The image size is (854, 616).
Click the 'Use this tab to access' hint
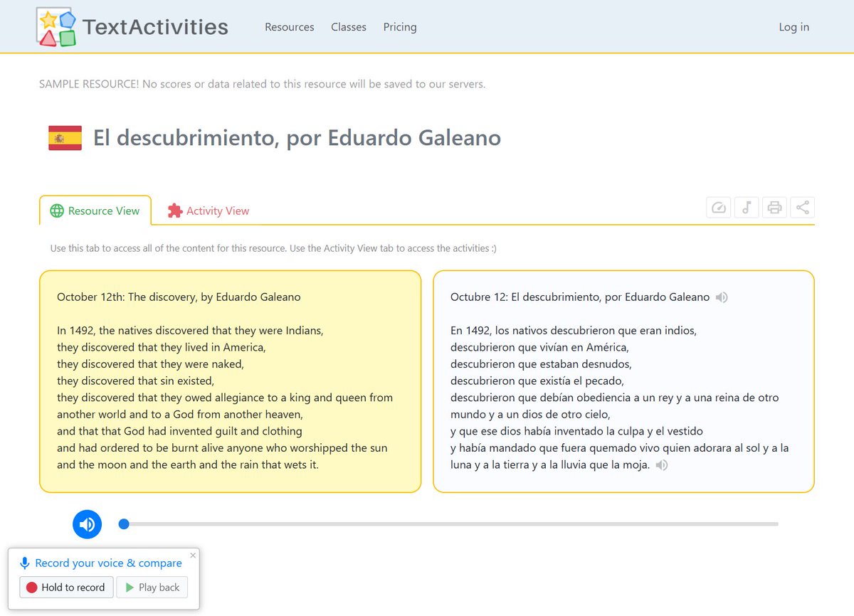(x=273, y=248)
